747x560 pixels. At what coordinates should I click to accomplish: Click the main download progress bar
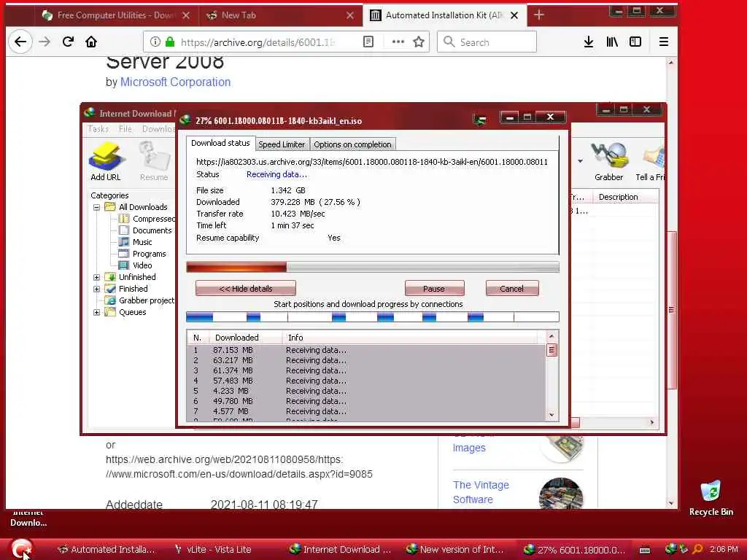[x=373, y=267]
